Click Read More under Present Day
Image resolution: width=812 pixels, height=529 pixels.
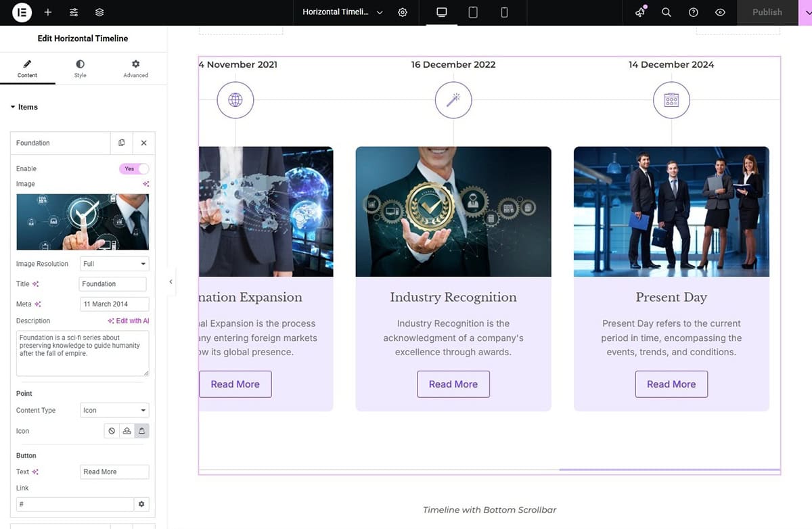click(671, 384)
